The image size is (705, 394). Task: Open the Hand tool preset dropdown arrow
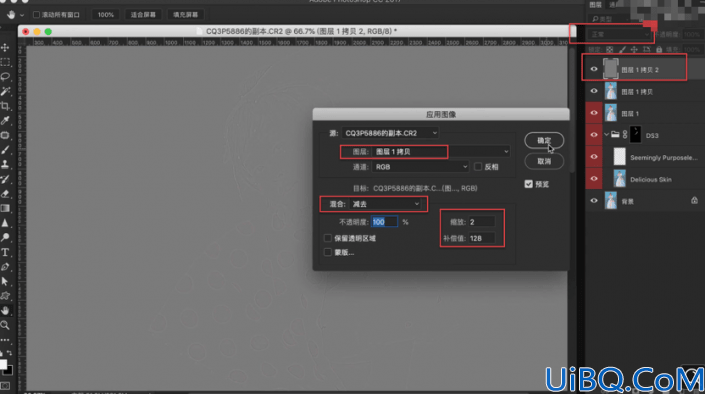pyautogui.click(x=22, y=15)
